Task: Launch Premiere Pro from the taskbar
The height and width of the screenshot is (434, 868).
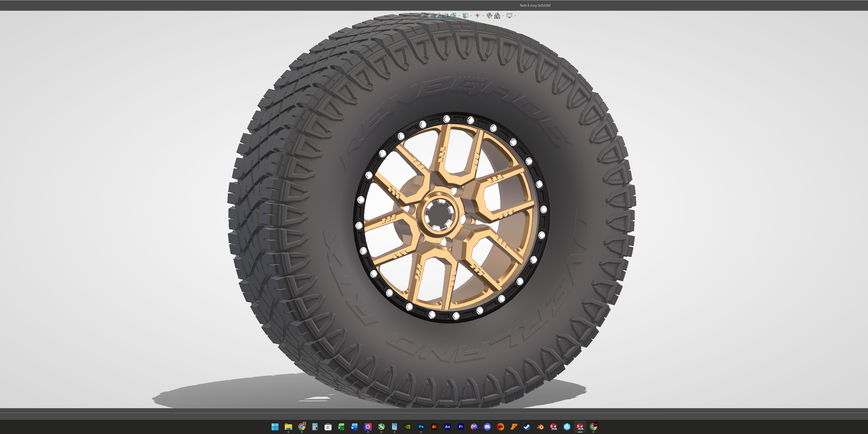Action: tap(461, 427)
